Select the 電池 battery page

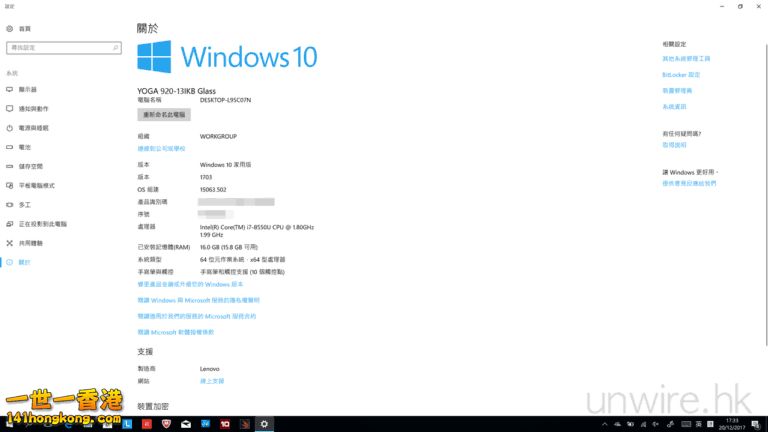[24, 147]
